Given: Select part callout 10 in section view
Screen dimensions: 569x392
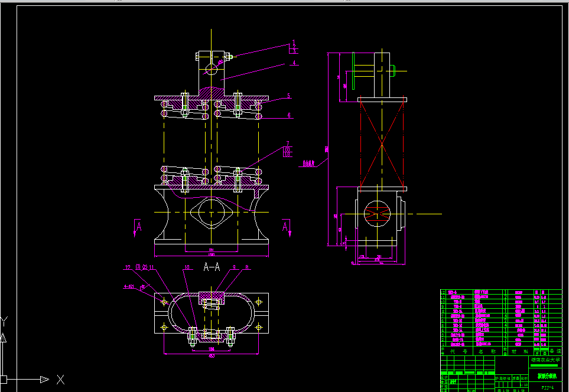Looking at the screenshot, I should [x=187, y=267].
